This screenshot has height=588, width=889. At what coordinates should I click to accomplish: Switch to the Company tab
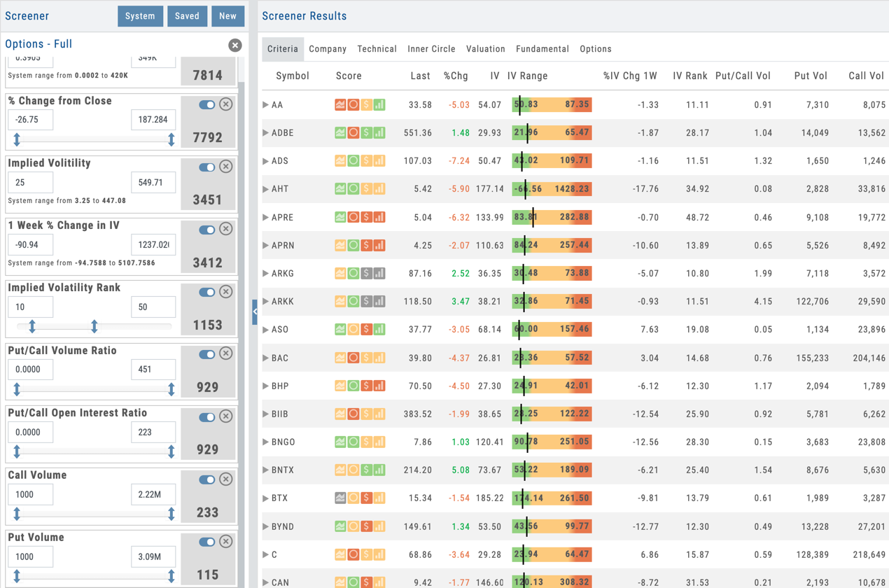[328, 49]
